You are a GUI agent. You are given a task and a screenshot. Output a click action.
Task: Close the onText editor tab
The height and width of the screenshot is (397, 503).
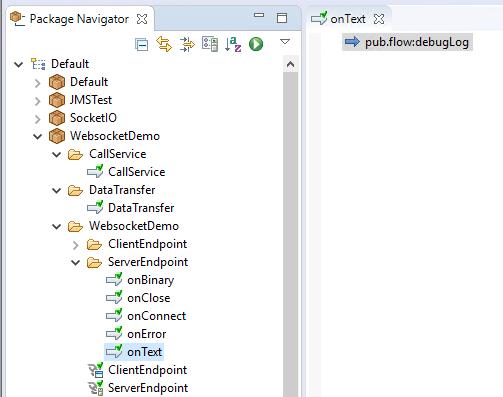pos(379,19)
